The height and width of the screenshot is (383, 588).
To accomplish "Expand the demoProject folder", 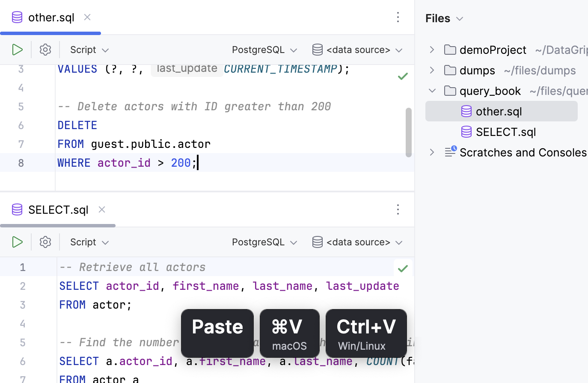I will (432, 50).
